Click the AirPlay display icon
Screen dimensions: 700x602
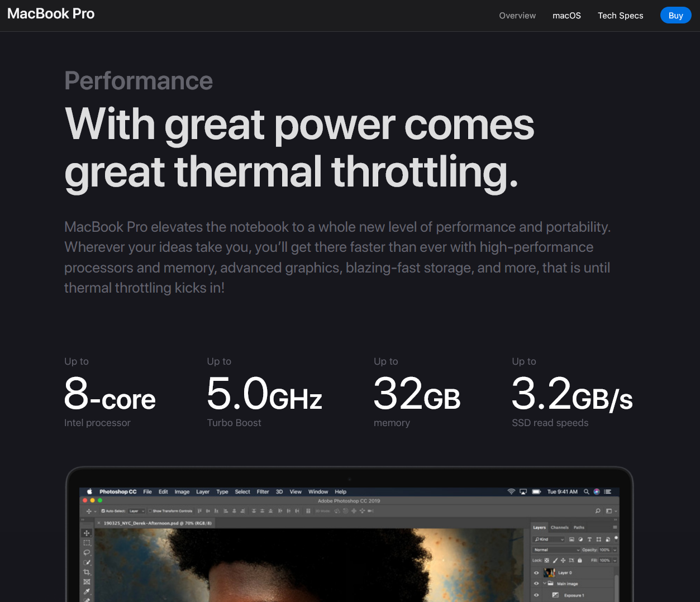(523, 491)
